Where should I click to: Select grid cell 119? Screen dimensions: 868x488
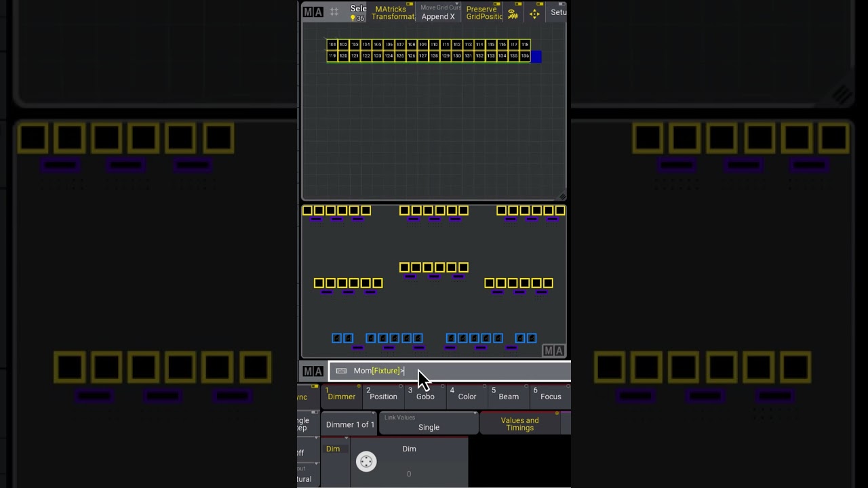[332, 56]
